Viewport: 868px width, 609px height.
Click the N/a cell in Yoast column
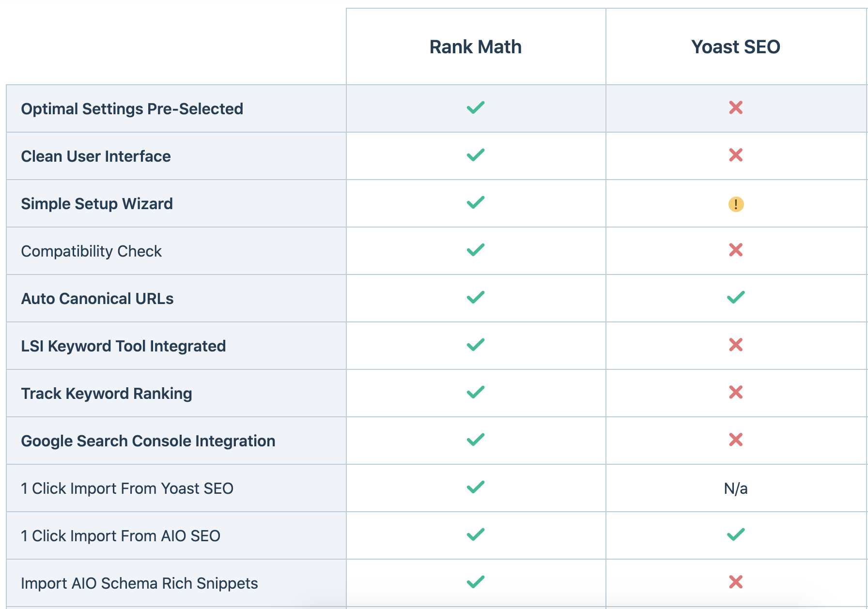click(736, 488)
